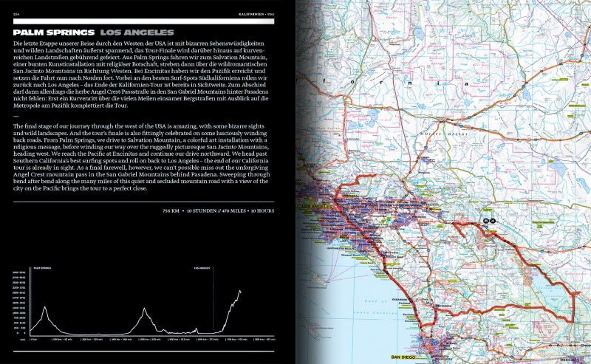Screen dimensions: 591x364
Task: Click the line beginning 'Angel Crest mountain pass'
Action: (141, 174)
